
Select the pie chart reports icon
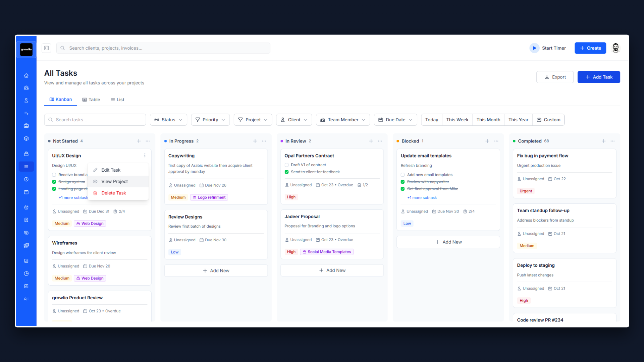point(26,273)
